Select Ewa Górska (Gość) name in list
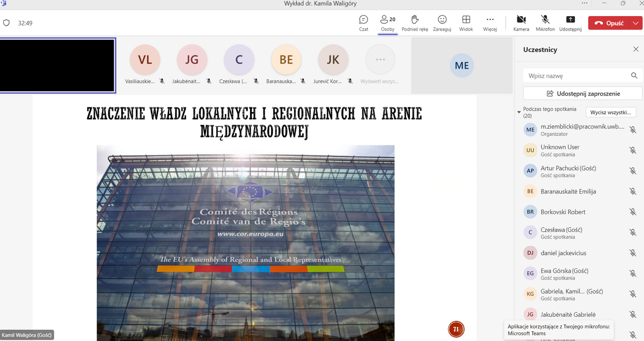Viewport: 644px width, 341px height. coord(565,271)
